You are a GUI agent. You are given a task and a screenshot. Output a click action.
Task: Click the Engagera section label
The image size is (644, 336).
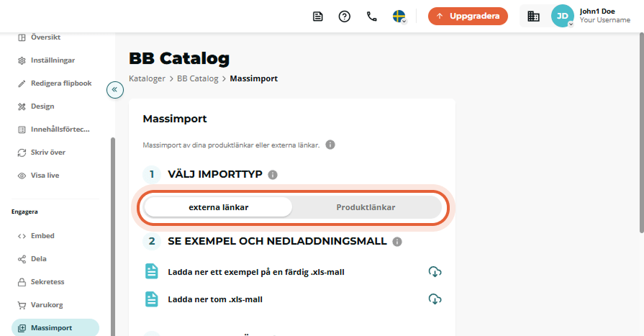[x=24, y=212]
